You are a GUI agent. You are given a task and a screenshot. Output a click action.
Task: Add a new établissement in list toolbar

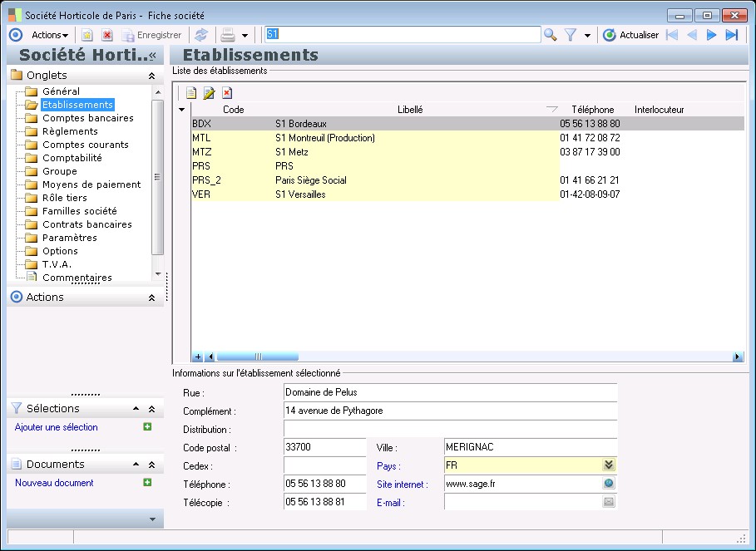tap(190, 93)
